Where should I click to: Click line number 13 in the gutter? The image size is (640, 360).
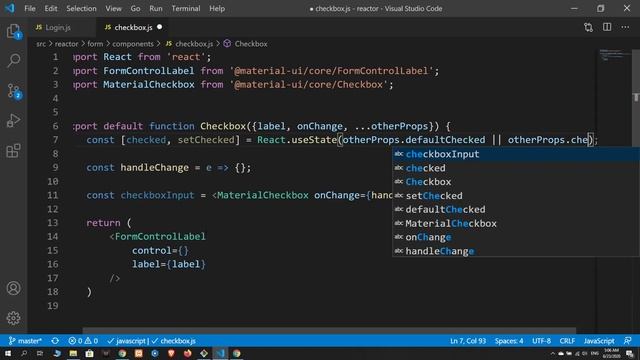pyautogui.click(x=53, y=223)
